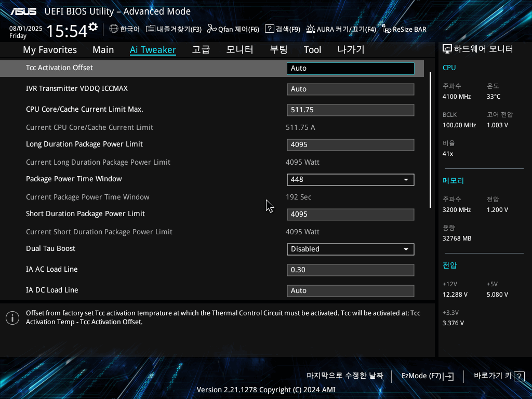Open the Dual Tau Boost dropdown
This screenshot has width=532, height=399.
[x=351, y=249]
